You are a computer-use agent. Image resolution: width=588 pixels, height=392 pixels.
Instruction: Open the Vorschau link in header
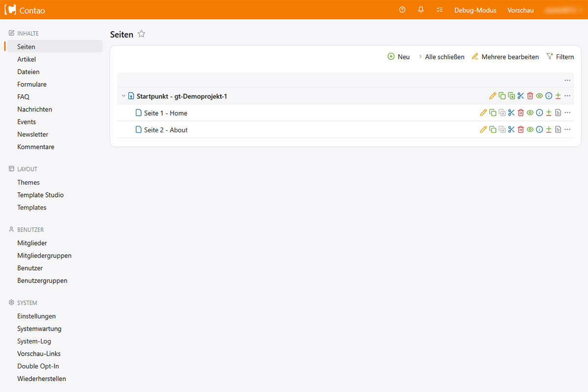pos(520,10)
